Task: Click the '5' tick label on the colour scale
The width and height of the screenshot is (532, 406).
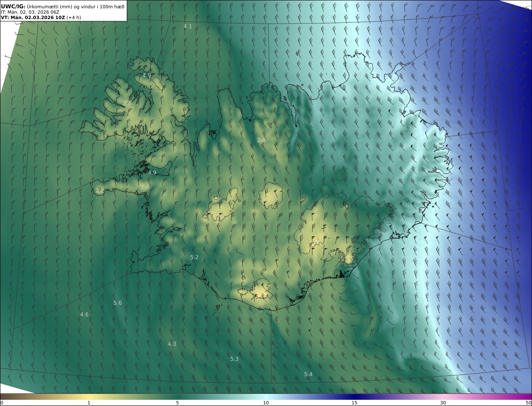Action: tap(177, 403)
